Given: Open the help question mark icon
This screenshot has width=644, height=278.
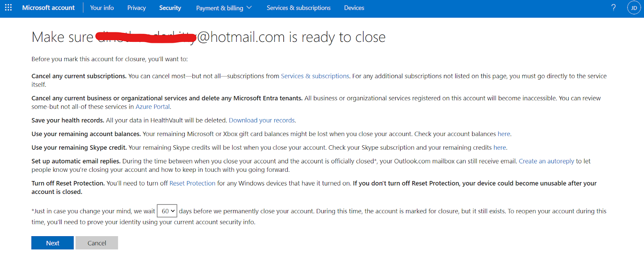Looking at the screenshot, I should (x=613, y=8).
